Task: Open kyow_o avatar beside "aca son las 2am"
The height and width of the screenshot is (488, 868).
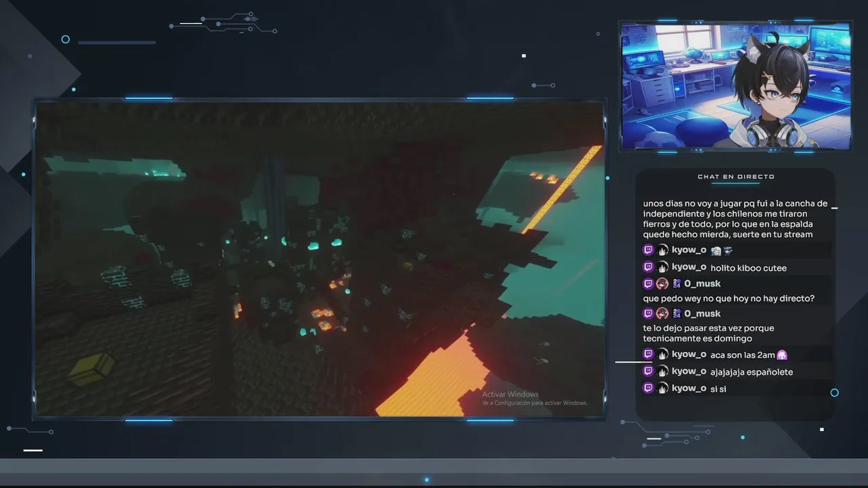Action: coord(663,354)
